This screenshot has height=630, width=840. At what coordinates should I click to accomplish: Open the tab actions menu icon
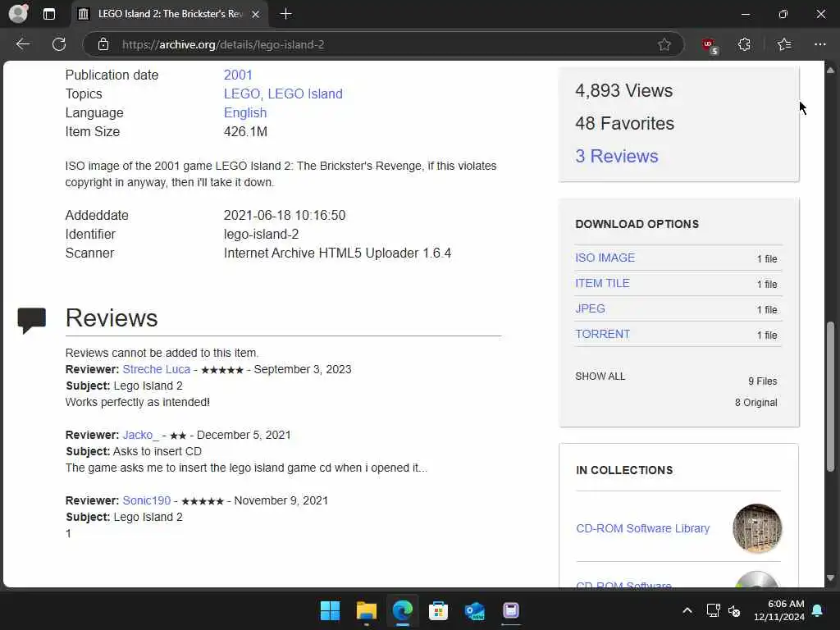pyautogui.click(x=48, y=14)
